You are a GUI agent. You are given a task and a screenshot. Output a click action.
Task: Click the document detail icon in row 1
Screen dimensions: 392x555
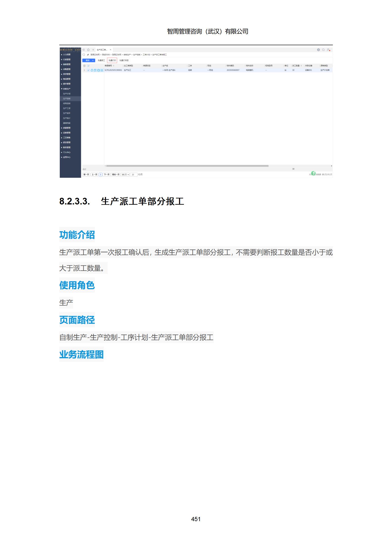(95, 70)
